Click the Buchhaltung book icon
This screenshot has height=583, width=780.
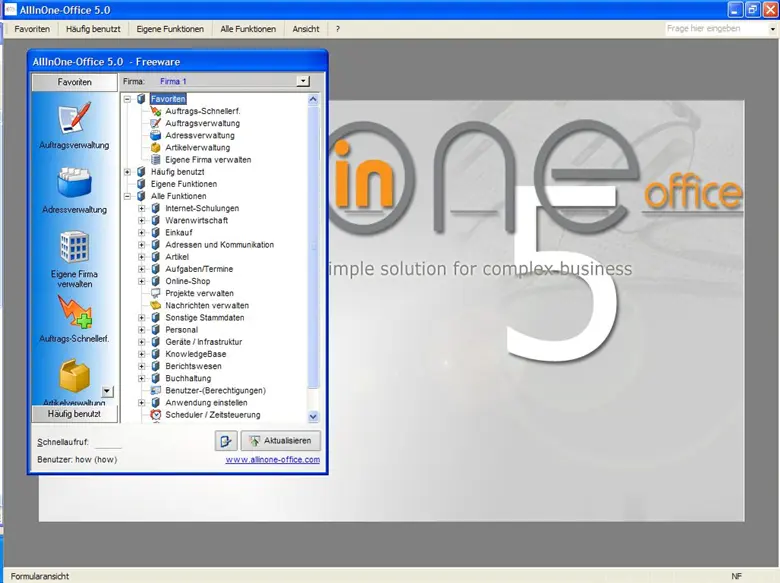click(x=156, y=379)
